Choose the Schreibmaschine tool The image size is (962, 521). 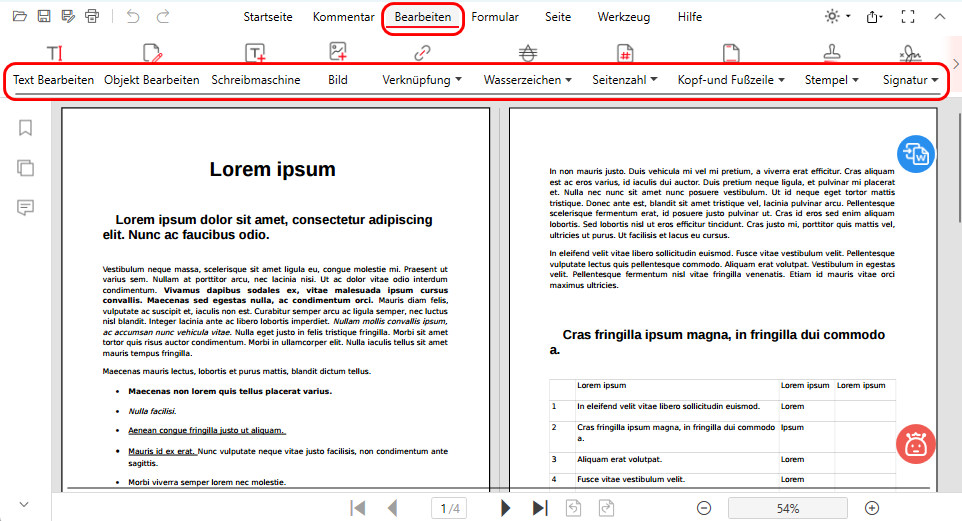click(x=256, y=80)
